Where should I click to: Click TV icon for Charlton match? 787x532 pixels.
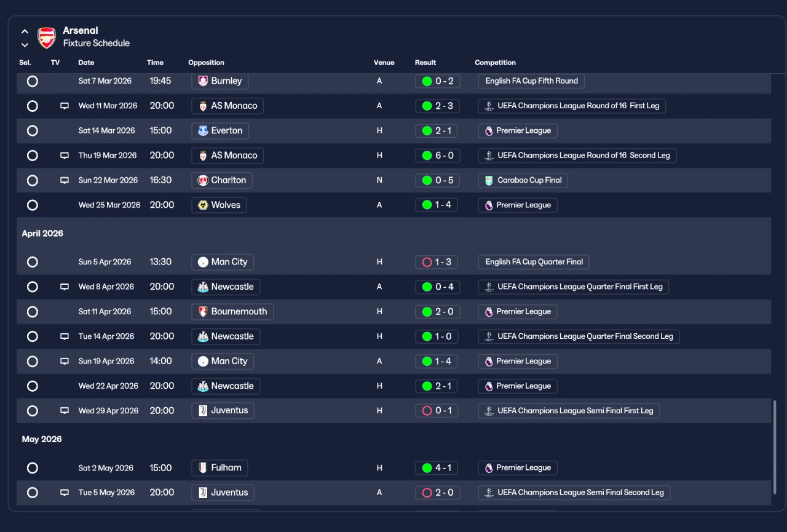tap(64, 180)
